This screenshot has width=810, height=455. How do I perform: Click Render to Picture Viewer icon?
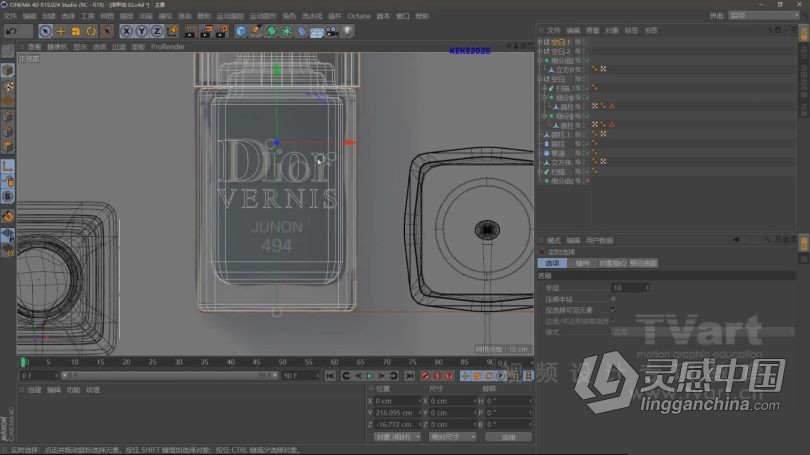[206, 32]
